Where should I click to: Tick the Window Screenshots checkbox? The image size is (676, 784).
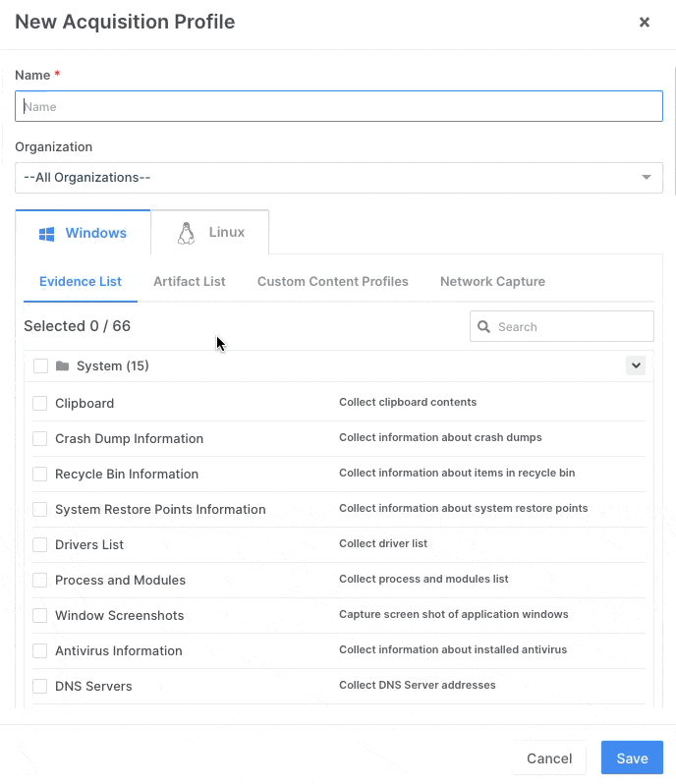pyautogui.click(x=40, y=616)
